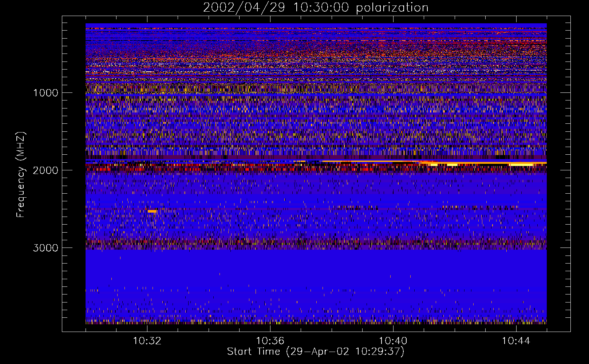Click the 1000 frequency tick label
Screen dimensions: 589x364
46,92
